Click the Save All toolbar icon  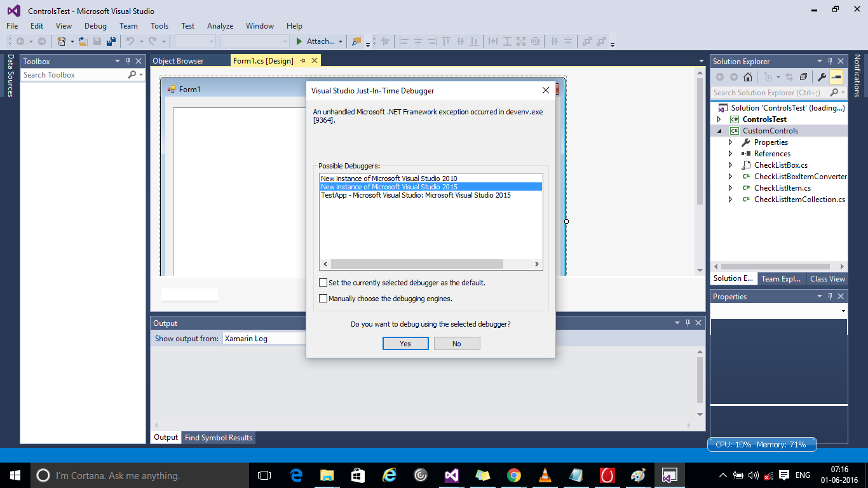point(111,41)
